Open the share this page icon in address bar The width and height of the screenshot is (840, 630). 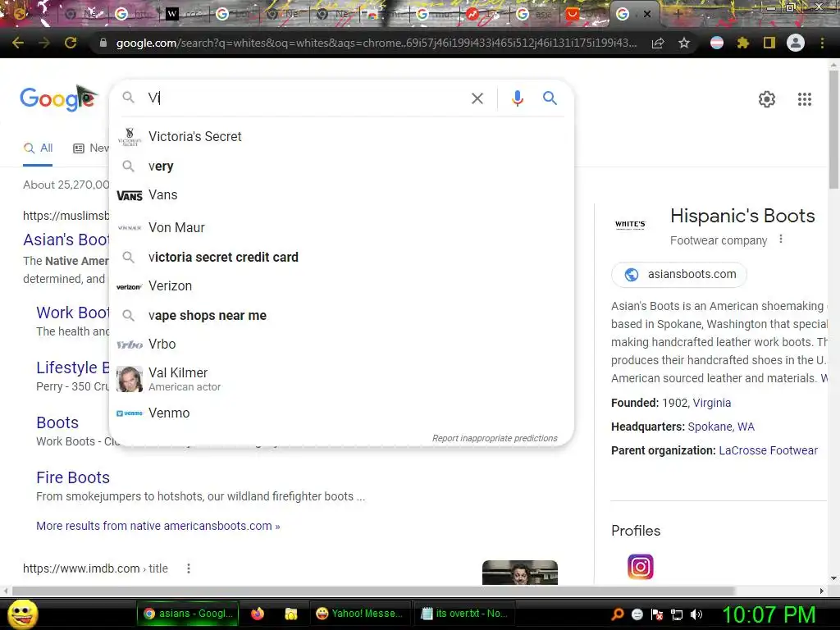tap(658, 43)
